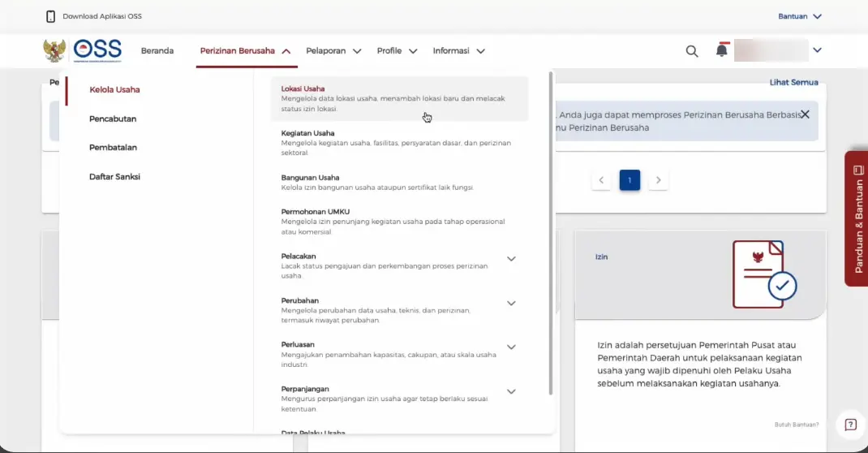The image size is (868, 453).
Task: Click the search magnifier icon
Action: pos(692,51)
